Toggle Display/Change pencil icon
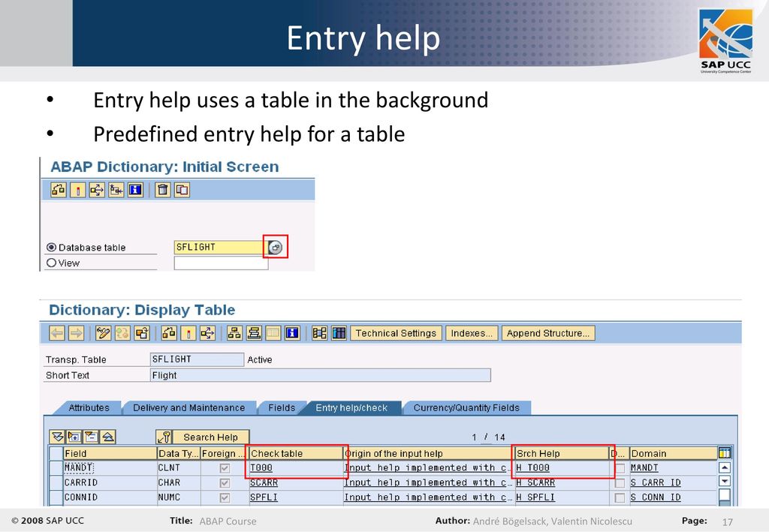769x532 pixels. (103, 333)
